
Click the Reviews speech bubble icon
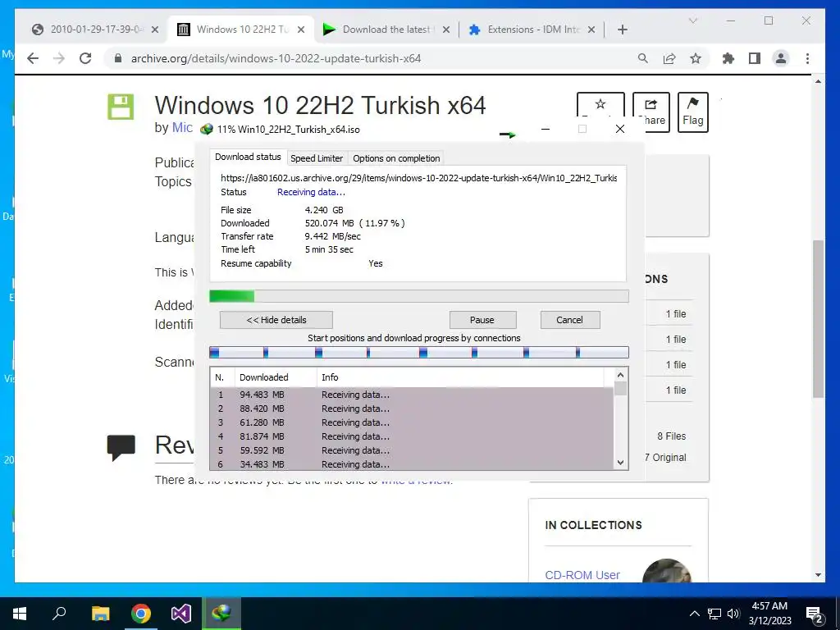click(x=121, y=448)
